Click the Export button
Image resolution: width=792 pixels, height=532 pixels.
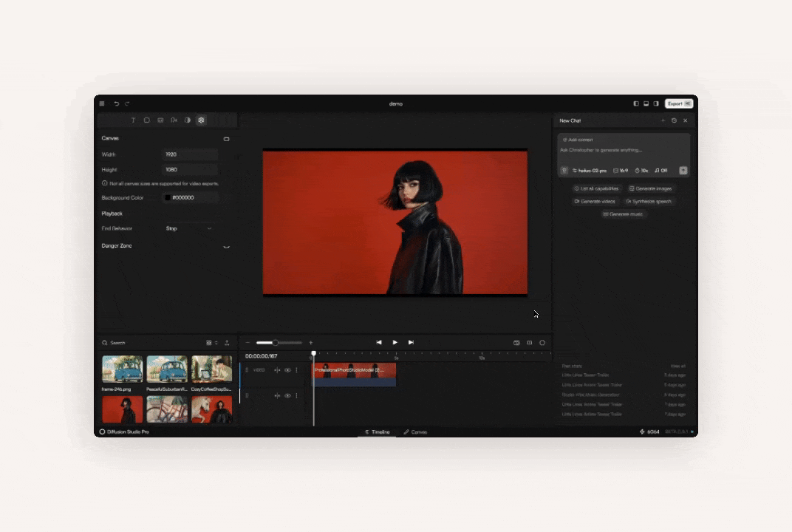click(679, 103)
